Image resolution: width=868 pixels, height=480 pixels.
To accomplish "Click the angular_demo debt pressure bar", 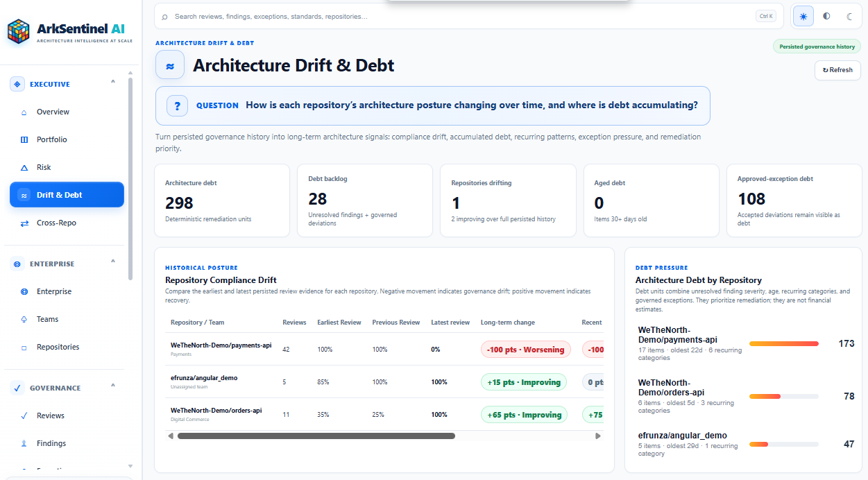I will click(784, 444).
